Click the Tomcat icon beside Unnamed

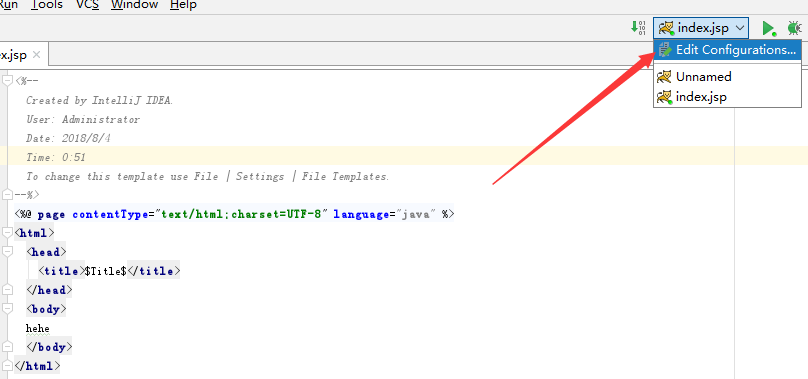pyautogui.click(x=665, y=77)
